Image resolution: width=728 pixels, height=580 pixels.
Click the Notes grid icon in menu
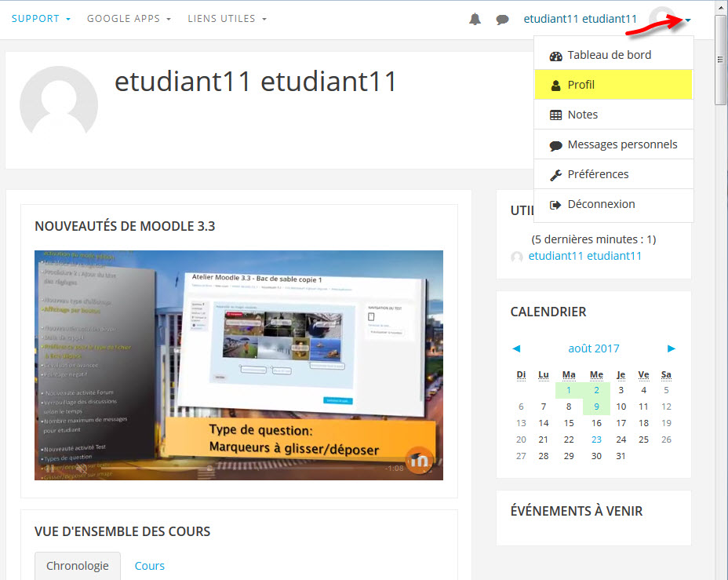click(555, 115)
